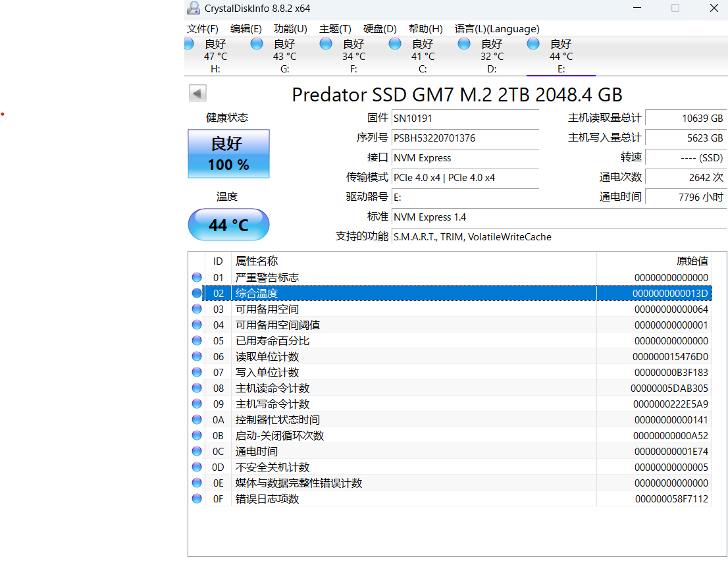Screen dimensions: 728x561
Task: Click the 属性名称 column header
Action: pos(413,261)
